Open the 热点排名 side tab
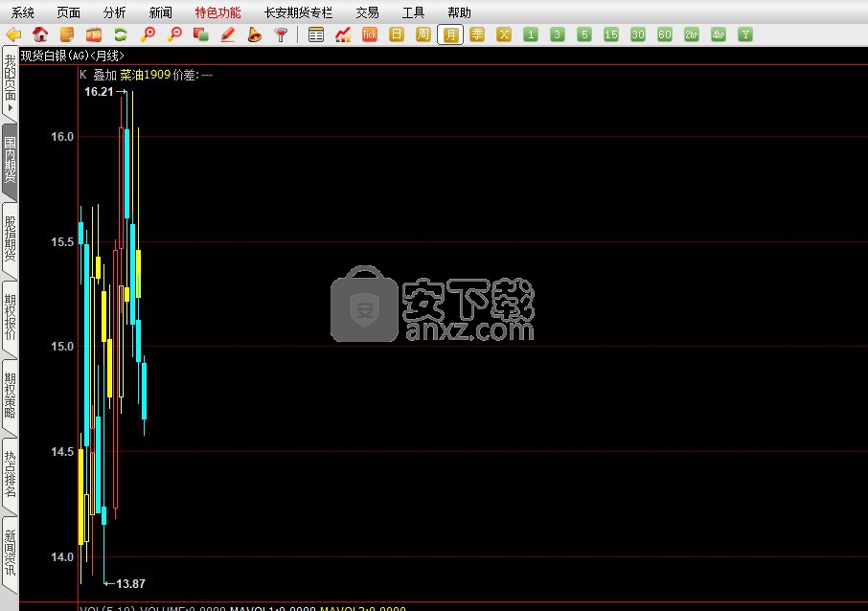This screenshot has height=611, width=868. 10,473
